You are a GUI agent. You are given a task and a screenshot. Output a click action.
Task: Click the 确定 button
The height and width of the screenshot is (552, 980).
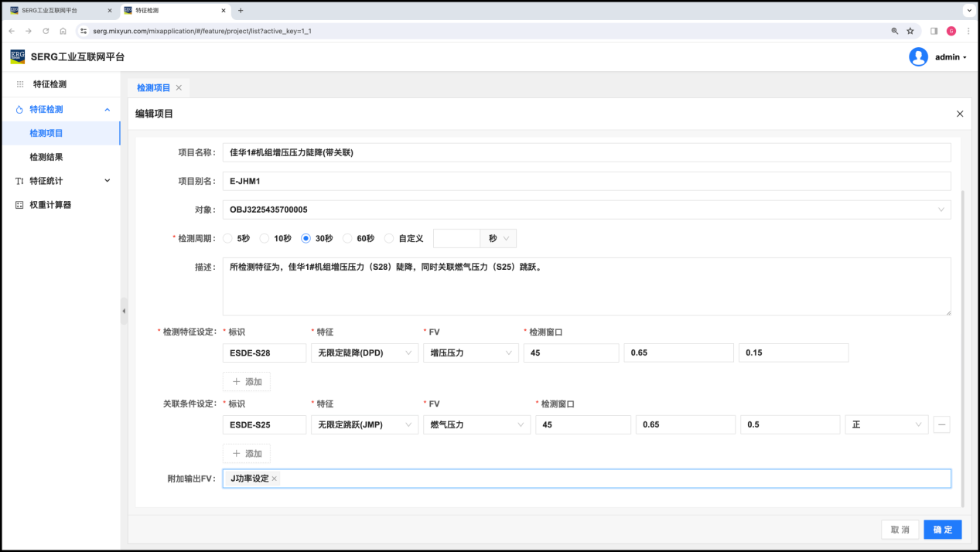[942, 530]
